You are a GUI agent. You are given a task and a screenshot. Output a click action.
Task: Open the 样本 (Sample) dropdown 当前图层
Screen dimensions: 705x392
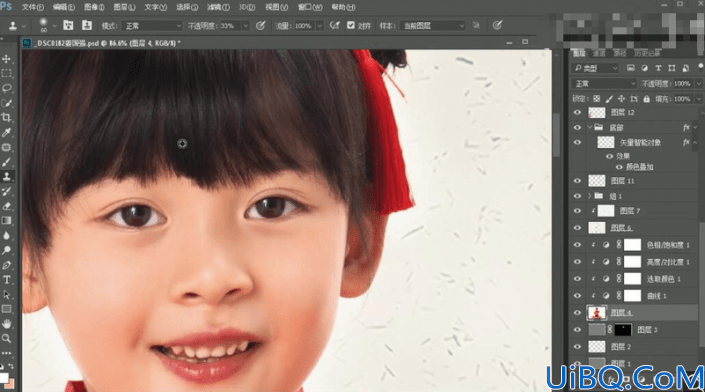pos(433,26)
